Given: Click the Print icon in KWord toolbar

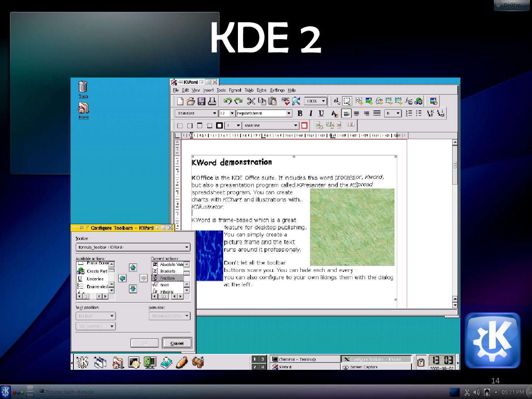Looking at the screenshot, I should 212,101.
